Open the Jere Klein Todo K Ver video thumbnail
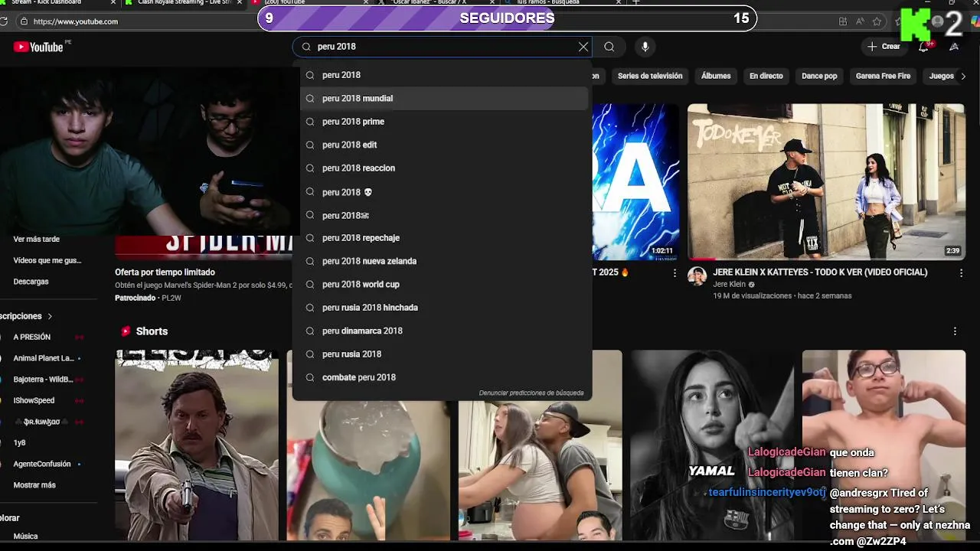This screenshot has width=980, height=551. point(826,182)
